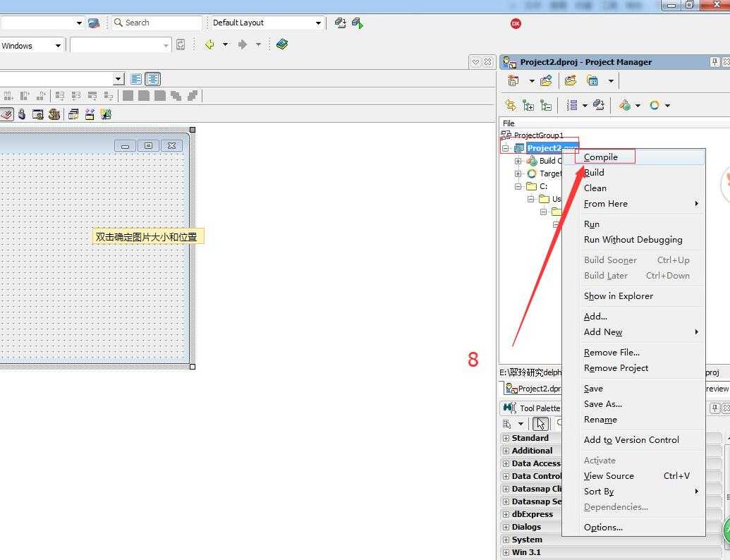Select Build from the context menu
The height and width of the screenshot is (560, 730).
click(x=633, y=172)
